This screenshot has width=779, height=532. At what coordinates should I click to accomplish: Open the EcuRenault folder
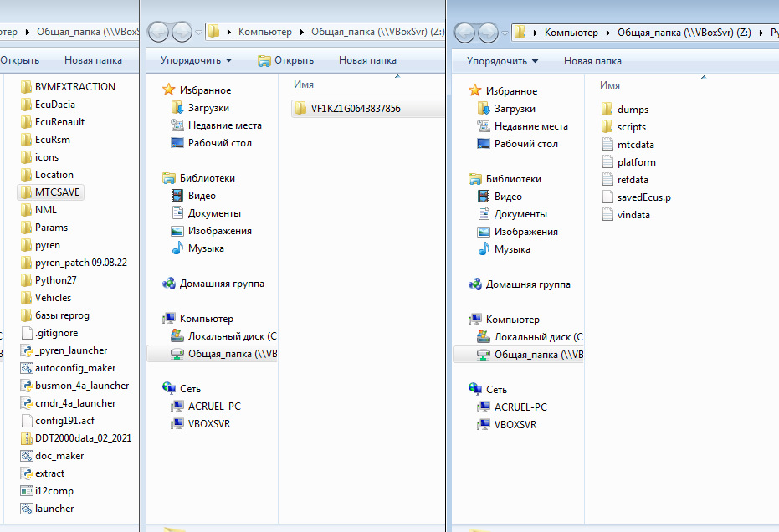53,122
